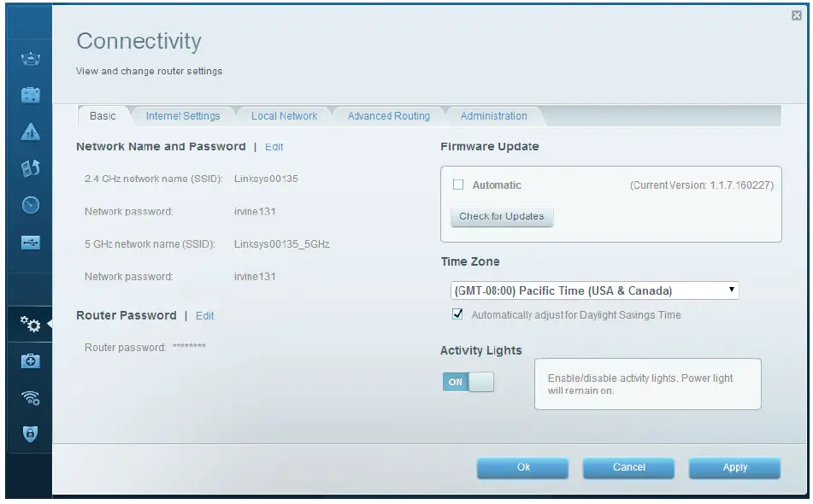Edit the Router Password
The height and width of the screenshot is (504, 813).
pyautogui.click(x=204, y=315)
